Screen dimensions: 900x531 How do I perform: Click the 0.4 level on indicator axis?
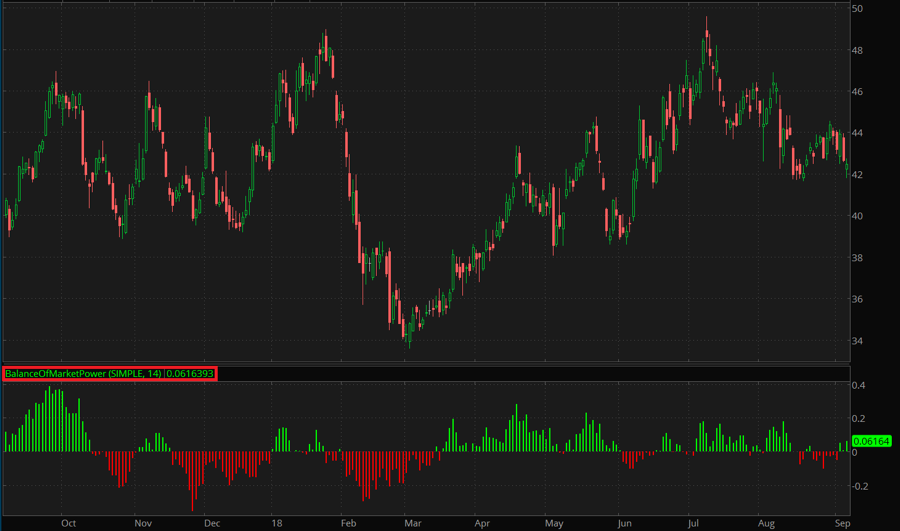coord(859,385)
